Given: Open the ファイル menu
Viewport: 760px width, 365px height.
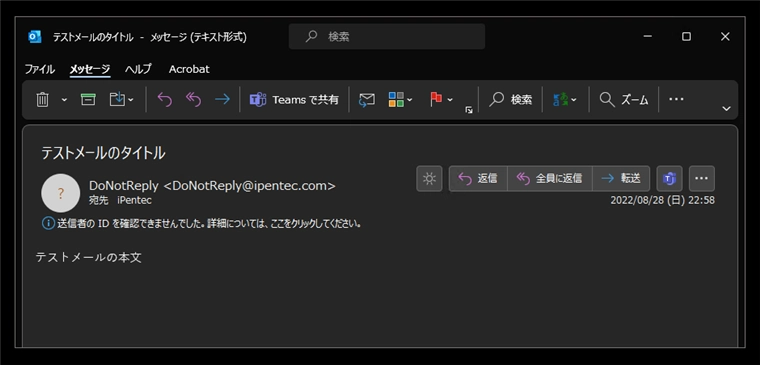Looking at the screenshot, I should [x=40, y=69].
